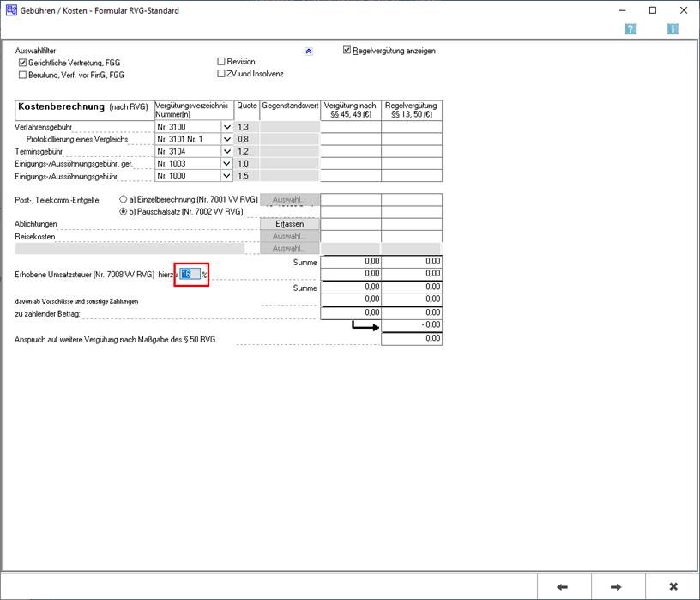The height and width of the screenshot is (600, 700).
Task: Click Auswahl button for Reisekosten
Action: pos(290,236)
